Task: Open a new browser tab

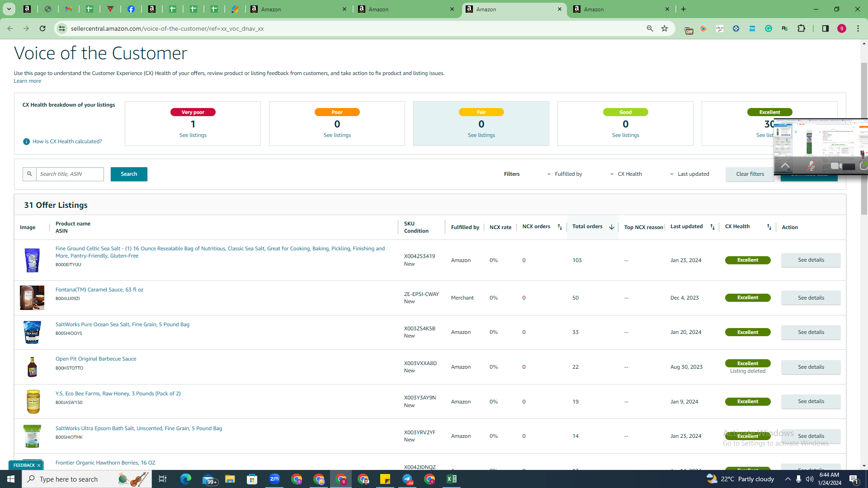Action: (684, 9)
